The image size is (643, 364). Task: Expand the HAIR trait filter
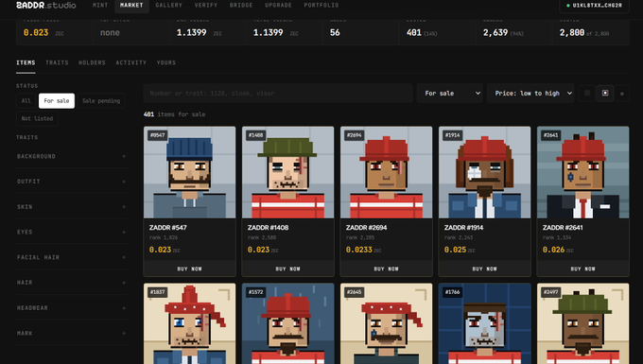pyautogui.click(x=71, y=283)
